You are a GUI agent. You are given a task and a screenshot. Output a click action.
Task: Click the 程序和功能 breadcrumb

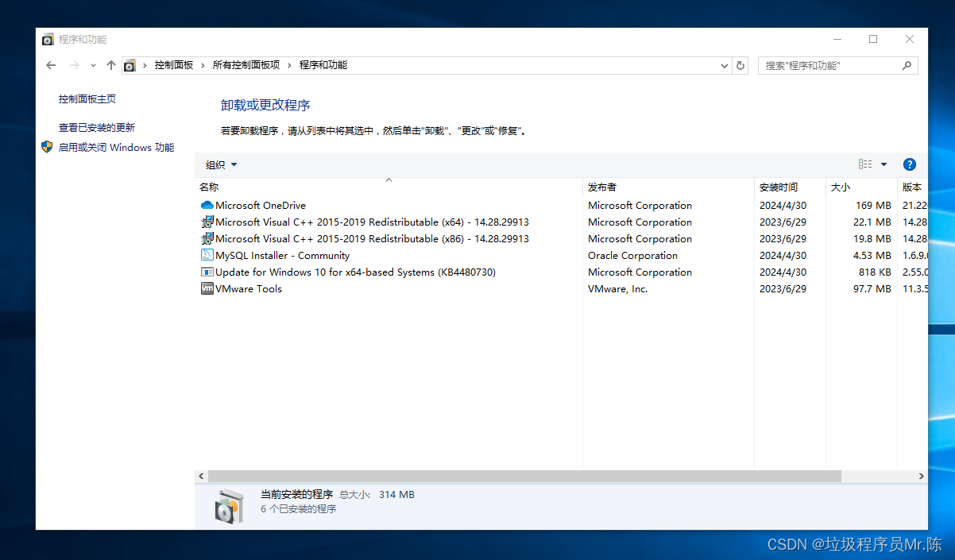tap(323, 65)
